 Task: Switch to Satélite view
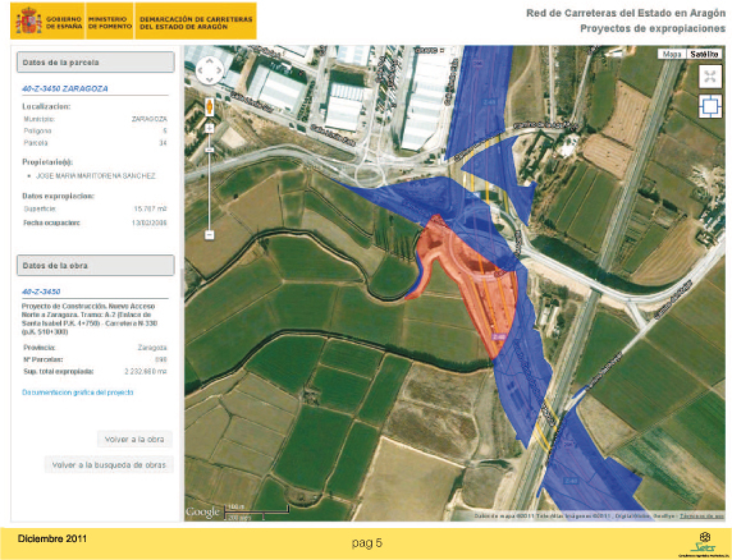704,54
